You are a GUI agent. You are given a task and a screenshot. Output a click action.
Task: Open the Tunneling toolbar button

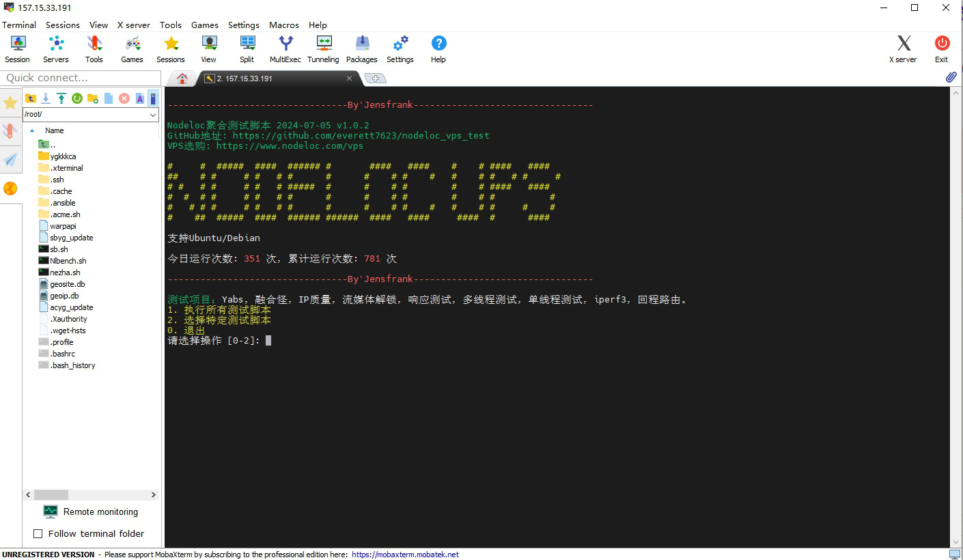(x=324, y=50)
